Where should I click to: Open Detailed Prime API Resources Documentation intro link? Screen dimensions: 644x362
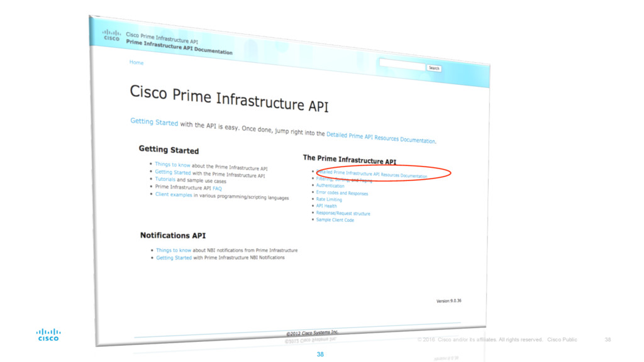tap(380, 138)
